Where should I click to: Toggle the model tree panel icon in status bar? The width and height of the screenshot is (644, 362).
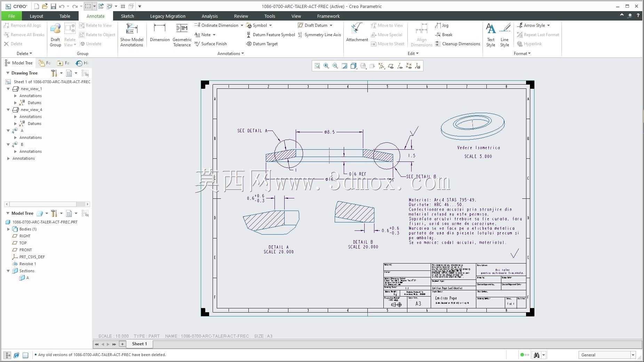click(x=7, y=355)
